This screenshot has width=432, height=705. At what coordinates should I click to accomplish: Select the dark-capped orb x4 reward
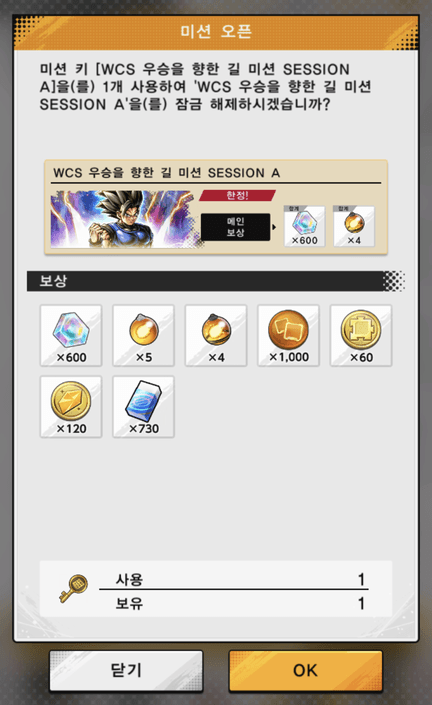pos(216,335)
